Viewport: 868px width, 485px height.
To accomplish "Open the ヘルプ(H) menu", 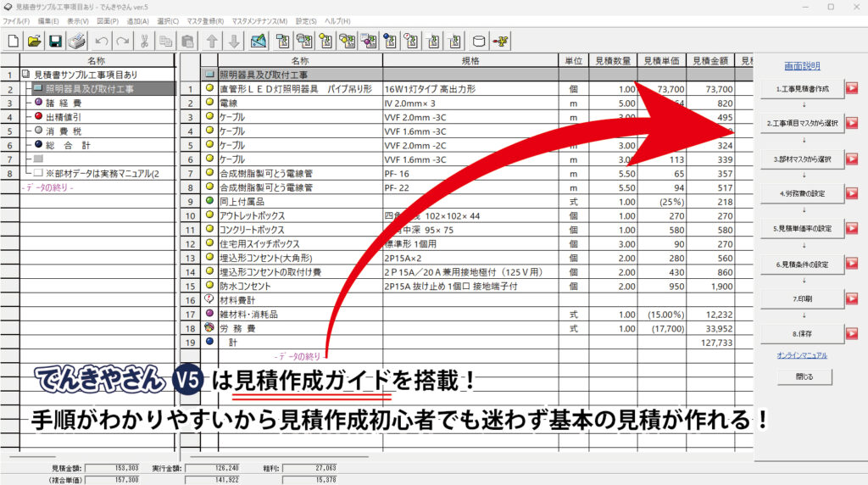I will coord(337,21).
